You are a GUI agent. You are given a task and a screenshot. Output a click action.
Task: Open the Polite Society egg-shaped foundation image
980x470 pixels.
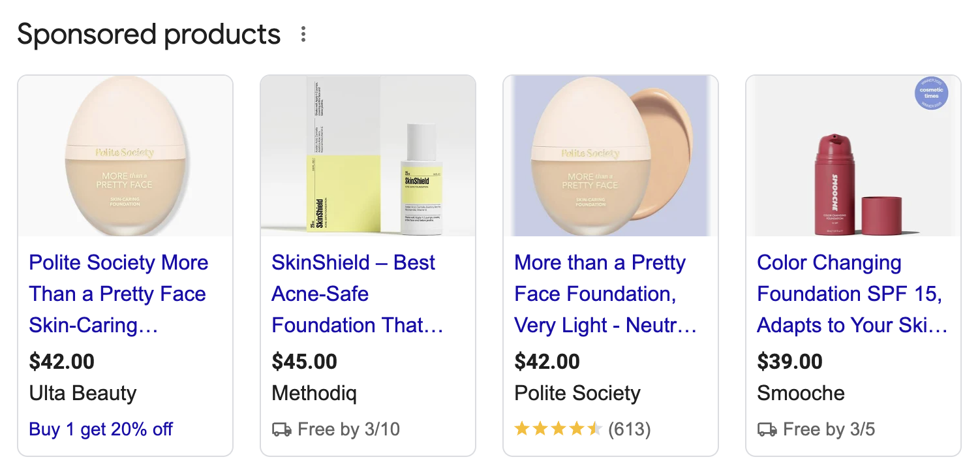[x=125, y=155]
